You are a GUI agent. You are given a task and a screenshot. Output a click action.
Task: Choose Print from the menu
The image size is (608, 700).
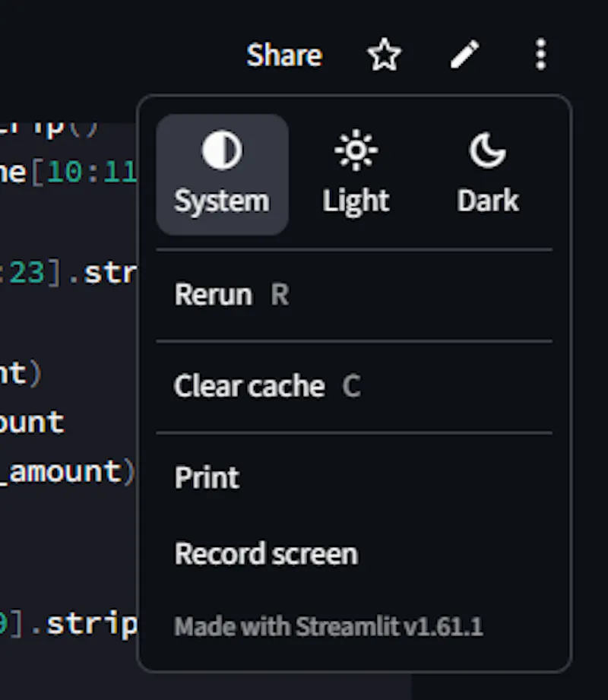pyautogui.click(x=354, y=477)
